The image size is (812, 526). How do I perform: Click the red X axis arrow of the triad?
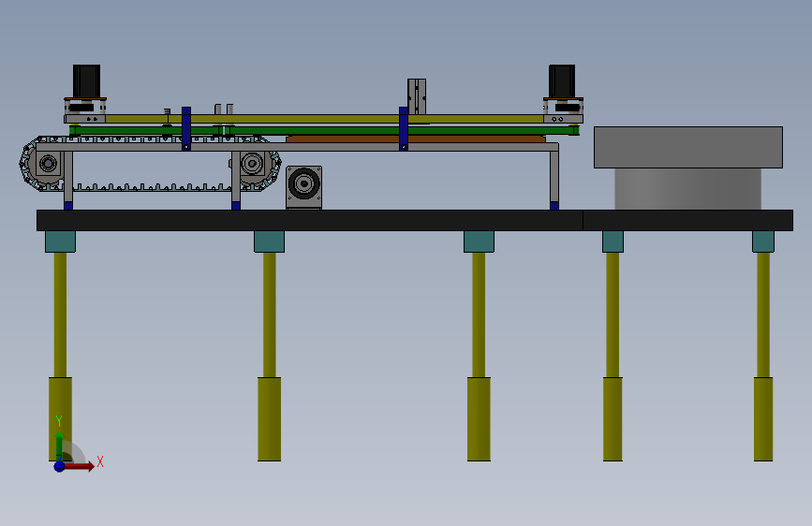[x=79, y=466]
